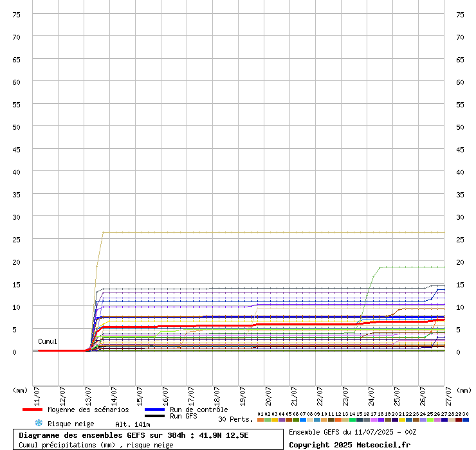Click the 24/07 date label on x-axis
This screenshot has height=450, width=476.
click(x=371, y=396)
